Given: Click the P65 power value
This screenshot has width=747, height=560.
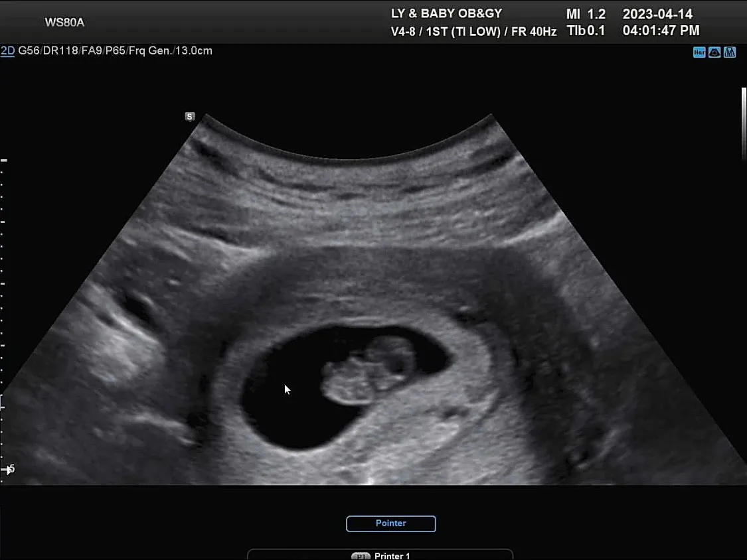Looking at the screenshot, I should [x=116, y=50].
